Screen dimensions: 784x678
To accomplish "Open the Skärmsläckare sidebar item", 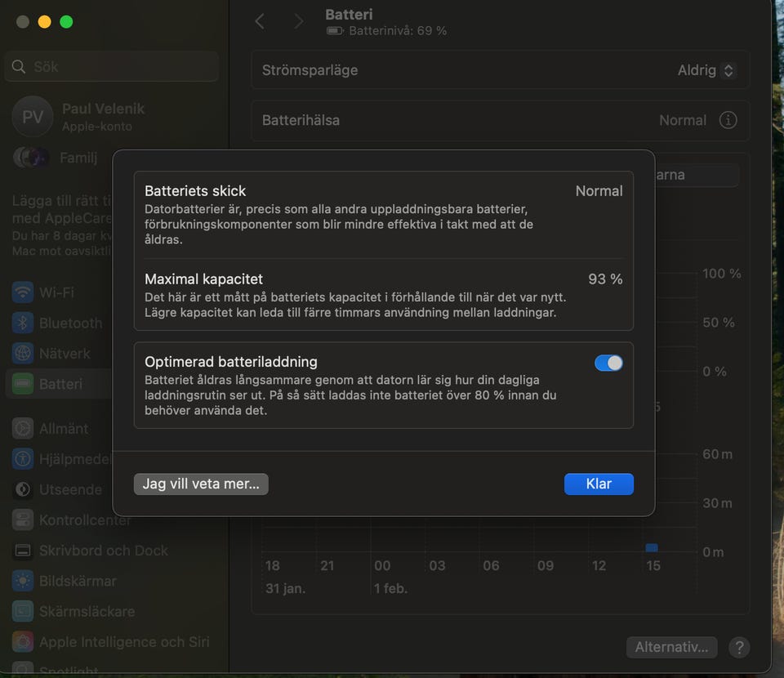I will 87,611.
